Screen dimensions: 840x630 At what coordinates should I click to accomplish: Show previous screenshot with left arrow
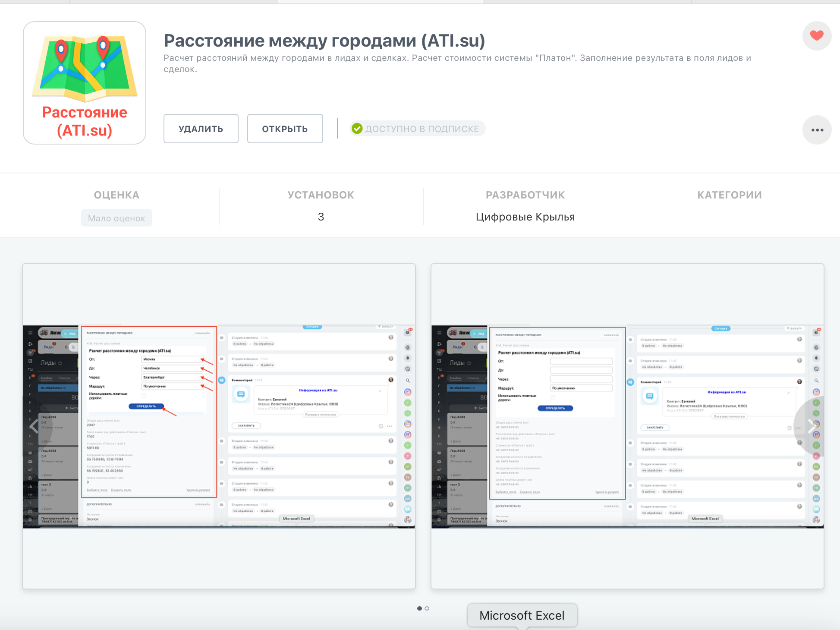point(34,426)
